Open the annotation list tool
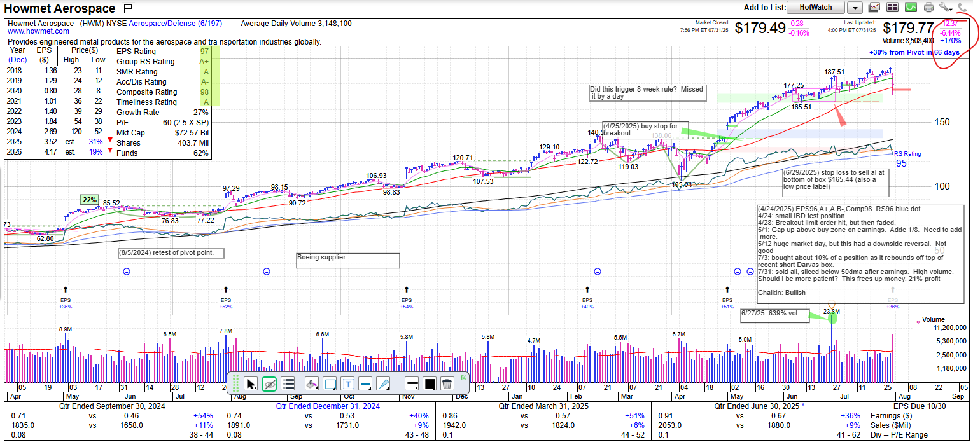The height and width of the screenshot is (442, 980). (288, 383)
